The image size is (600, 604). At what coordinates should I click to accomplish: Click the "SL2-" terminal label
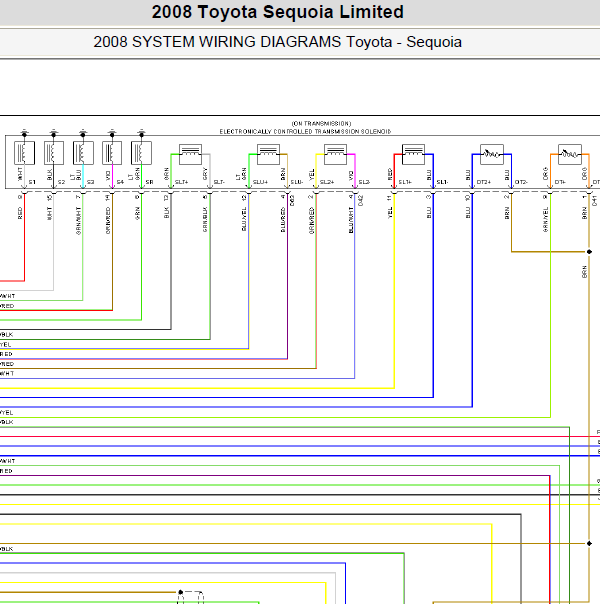click(x=364, y=182)
